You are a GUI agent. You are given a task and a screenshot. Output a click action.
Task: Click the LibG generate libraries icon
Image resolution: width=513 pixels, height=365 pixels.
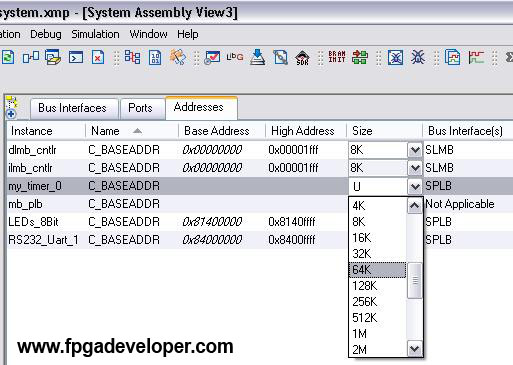pos(235,57)
